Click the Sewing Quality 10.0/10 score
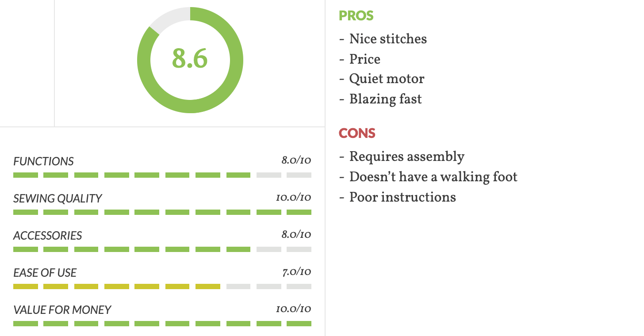644x336 pixels. click(x=293, y=197)
